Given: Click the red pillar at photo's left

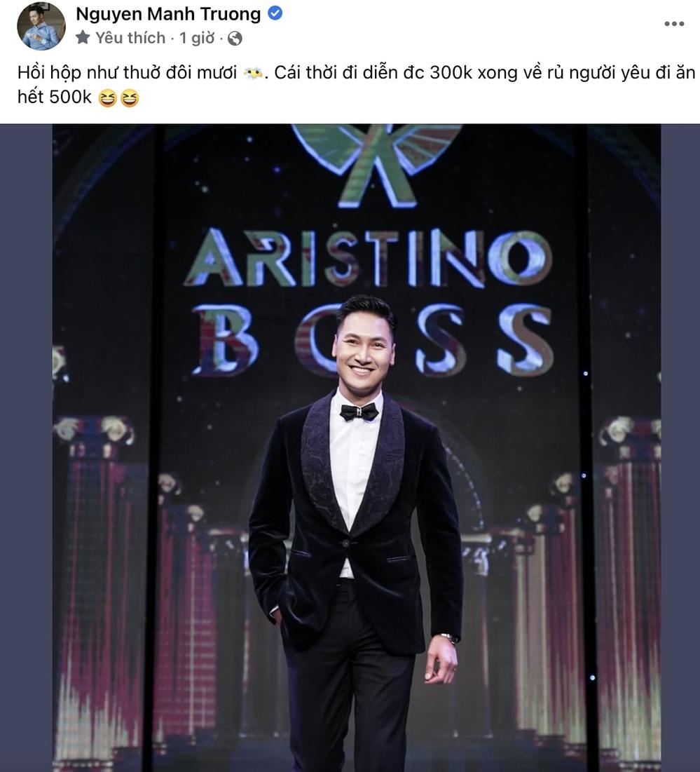Looking at the screenshot, I should [x=100, y=591].
